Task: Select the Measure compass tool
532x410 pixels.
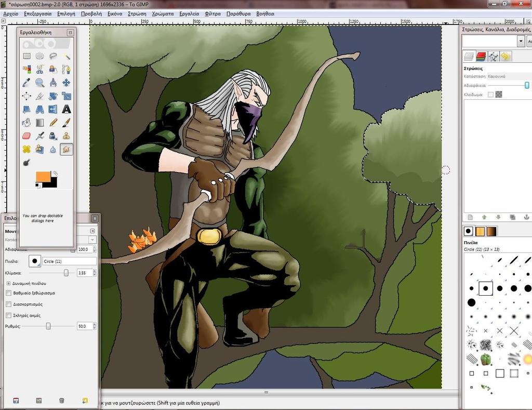Action: (53, 83)
